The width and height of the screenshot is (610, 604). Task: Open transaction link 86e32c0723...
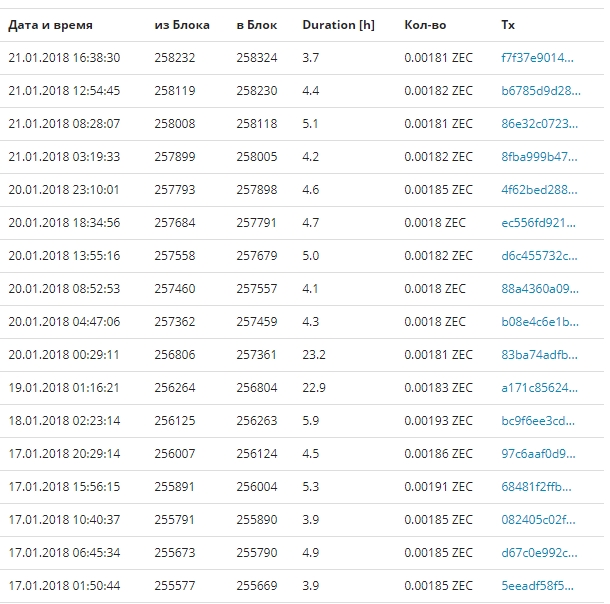[x=540, y=124]
